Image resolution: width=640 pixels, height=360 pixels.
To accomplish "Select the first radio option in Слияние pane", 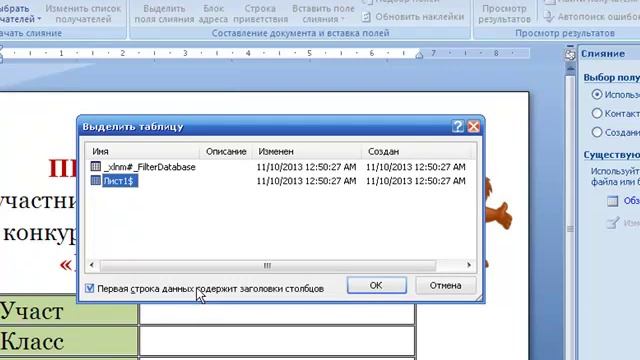I will pyautogui.click(x=597, y=94).
